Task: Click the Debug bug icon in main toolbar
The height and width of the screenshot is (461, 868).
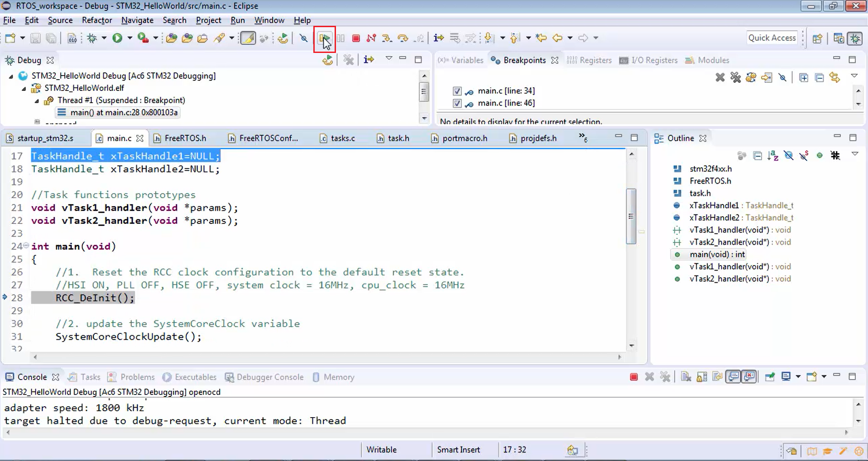Action: (x=92, y=38)
